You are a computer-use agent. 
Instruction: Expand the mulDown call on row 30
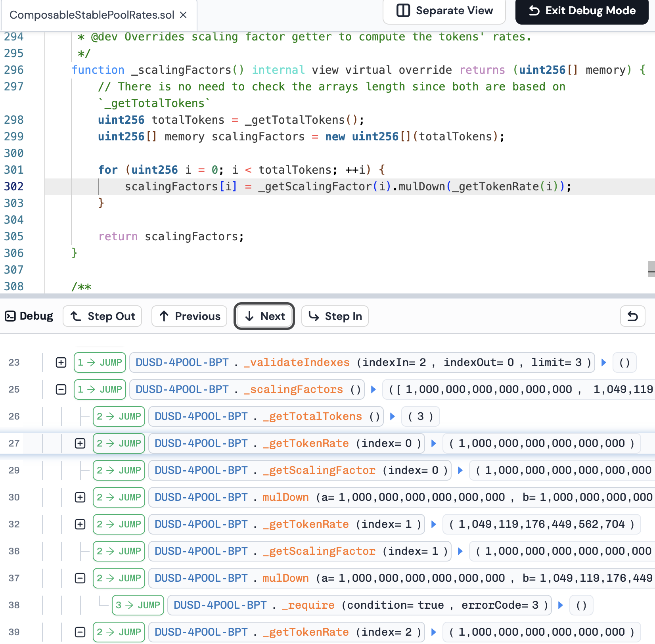(80, 497)
